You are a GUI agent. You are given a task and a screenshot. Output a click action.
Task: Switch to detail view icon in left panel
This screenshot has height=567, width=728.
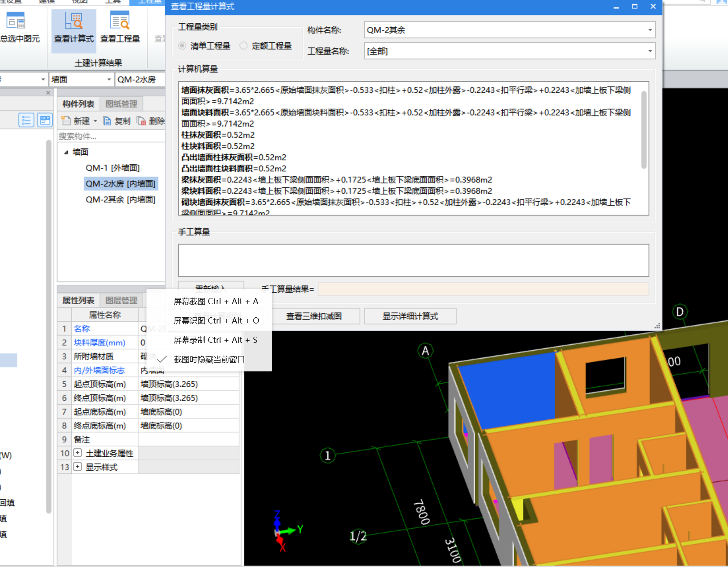pos(44,120)
